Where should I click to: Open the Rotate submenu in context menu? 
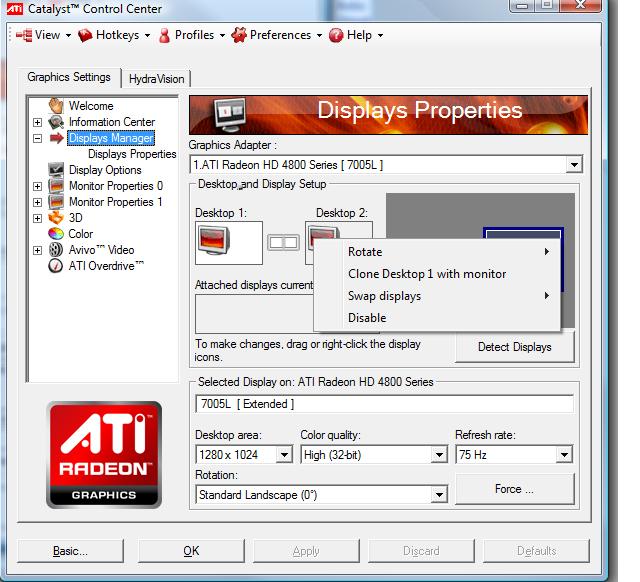[x=437, y=252]
